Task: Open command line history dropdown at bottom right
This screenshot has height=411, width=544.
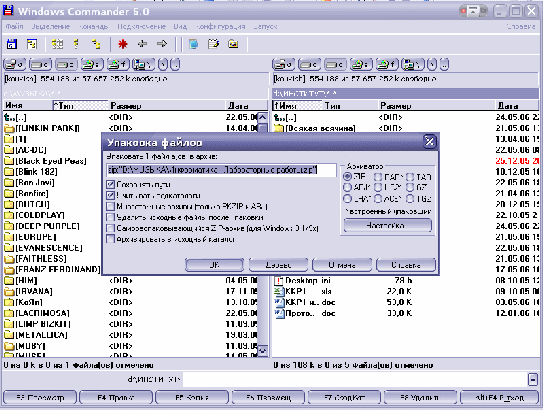Action: point(533,379)
